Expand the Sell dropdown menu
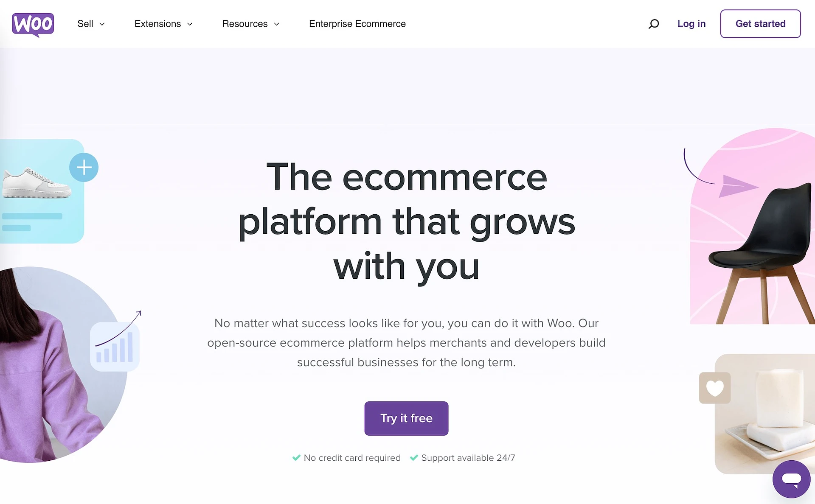This screenshot has height=504, width=815. tap(91, 24)
